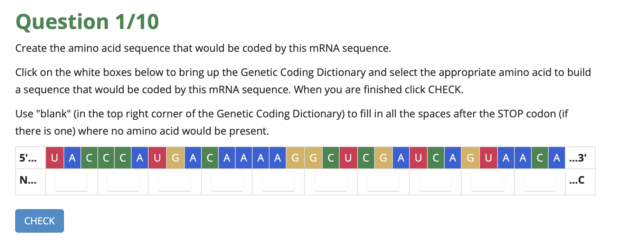Click the blue A tile following the start codon
Image resolution: width=644 pixels, height=243 pixels.
[x=193, y=158]
